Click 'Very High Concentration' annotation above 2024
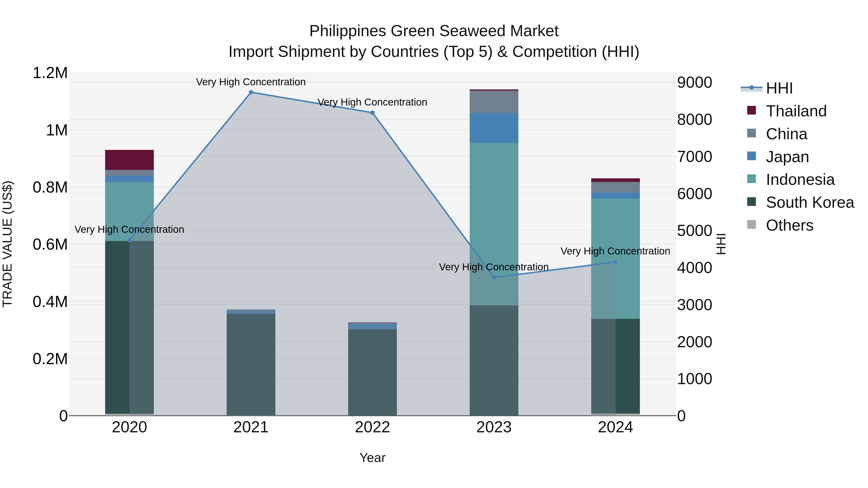This screenshot has height=488, width=868. 615,251
